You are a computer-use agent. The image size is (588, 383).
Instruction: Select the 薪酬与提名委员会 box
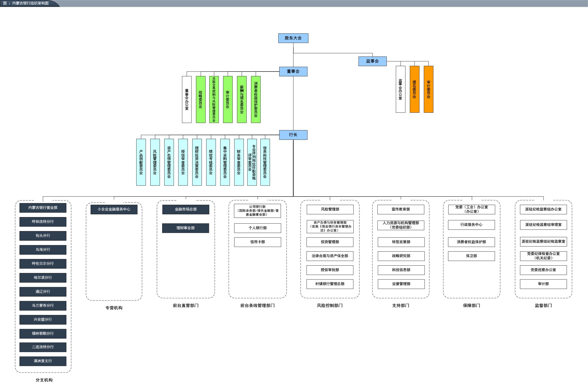(x=242, y=100)
